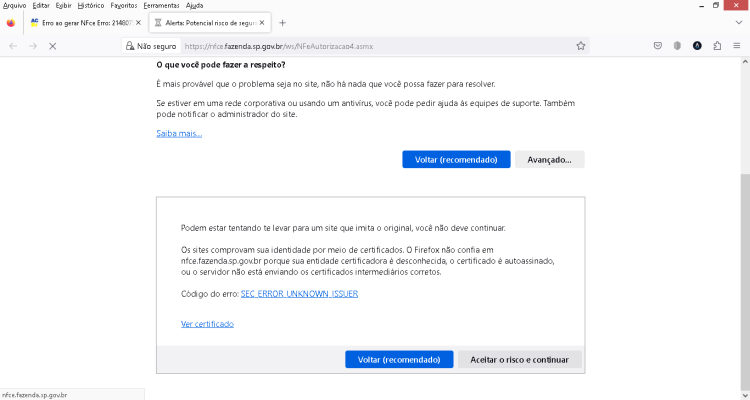The height and width of the screenshot is (400, 750).
Task: Click the shield protection icon
Action: [x=677, y=46]
